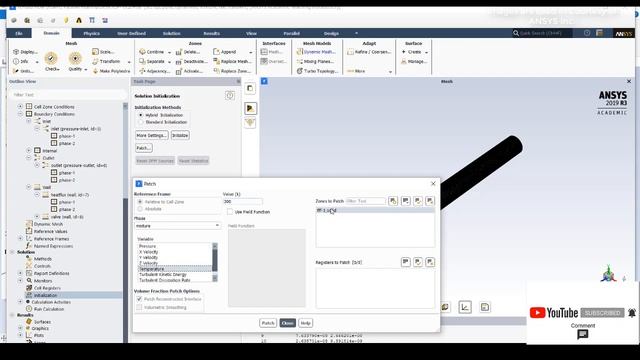
Task: Collapse the Outlet tree node
Action: pos(29,158)
